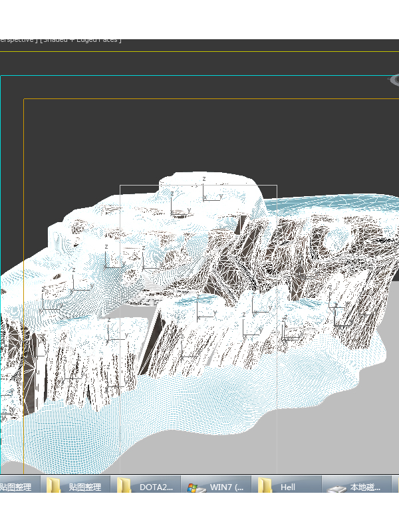Open the Shaded + Edged Faces menu

[x=80, y=40]
